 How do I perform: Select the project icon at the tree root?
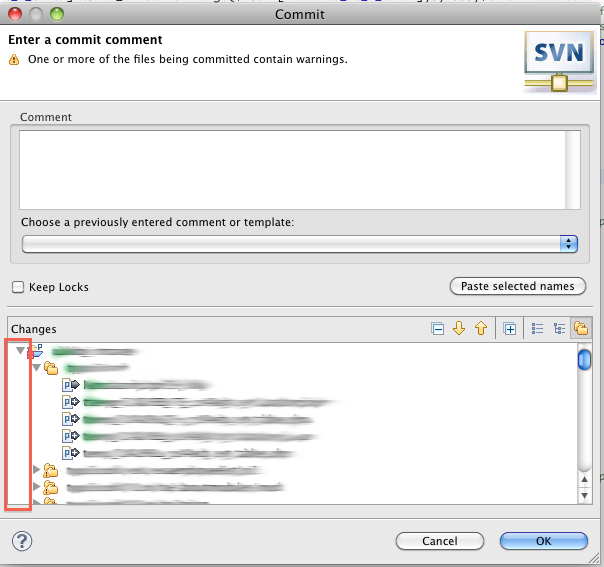click(35, 351)
